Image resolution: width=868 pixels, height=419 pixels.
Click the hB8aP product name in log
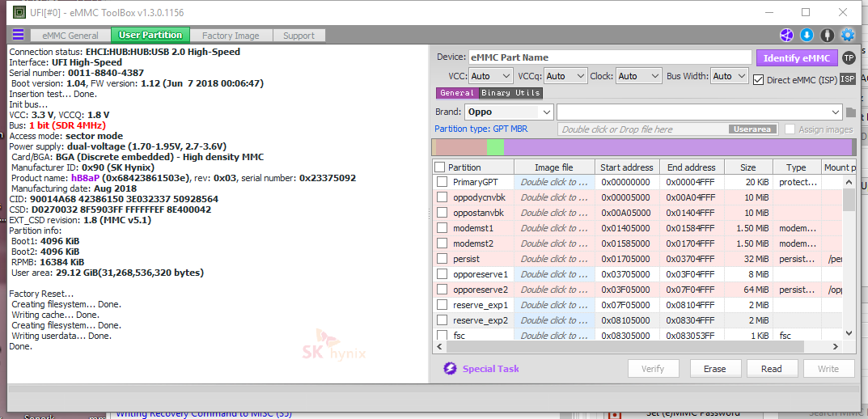pyautogui.click(x=85, y=178)
